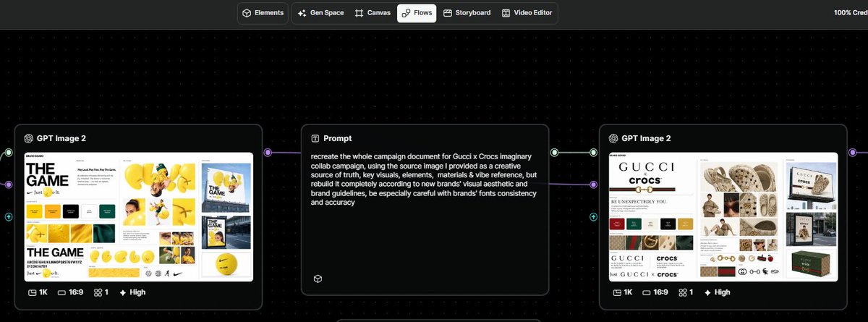Change image count on left image node
868x322 pixels.
101,292
